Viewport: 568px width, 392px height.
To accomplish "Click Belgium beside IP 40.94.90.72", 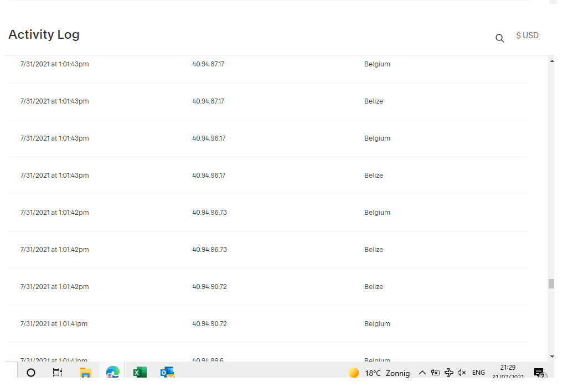I will [x=378, y=324].
